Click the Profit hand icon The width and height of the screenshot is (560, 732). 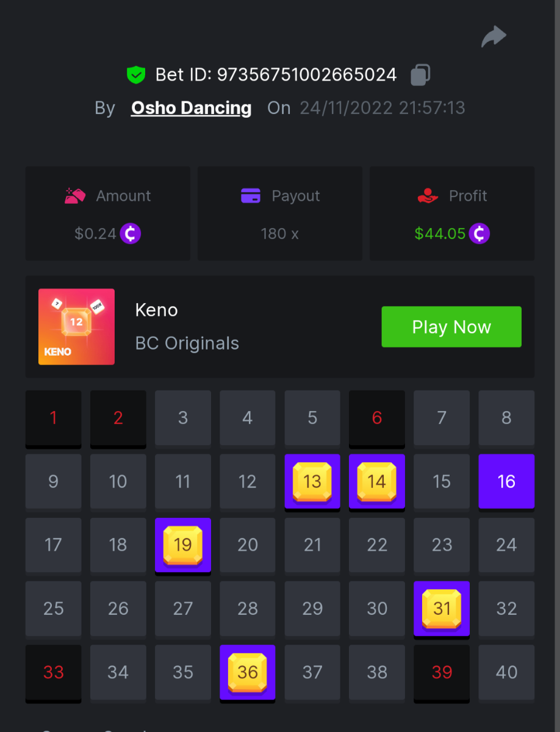pyautogui.click(x=428, y=196)
